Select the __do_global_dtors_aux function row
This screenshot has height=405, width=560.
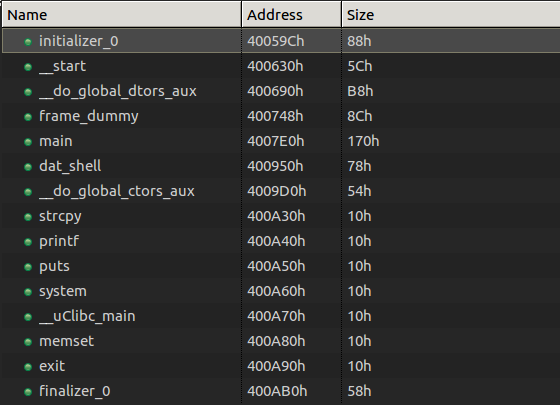[281, 91]
